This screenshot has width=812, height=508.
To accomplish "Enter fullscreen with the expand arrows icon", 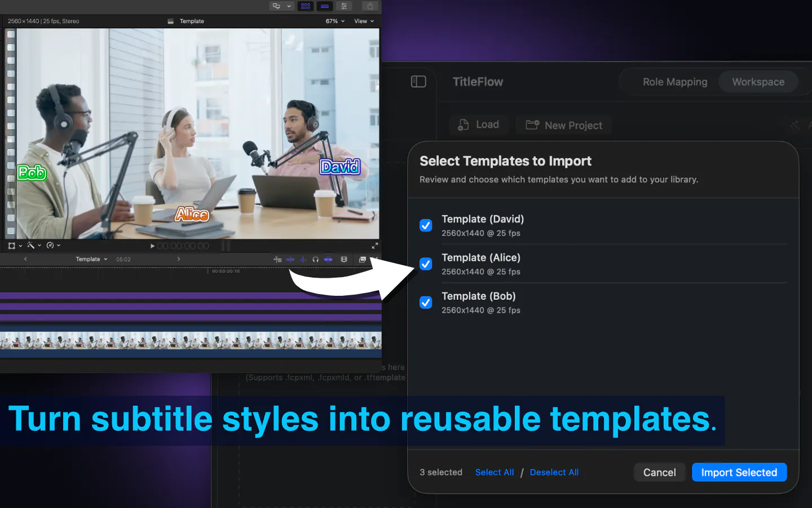I will pyautogui.click(x=375, y=246).
